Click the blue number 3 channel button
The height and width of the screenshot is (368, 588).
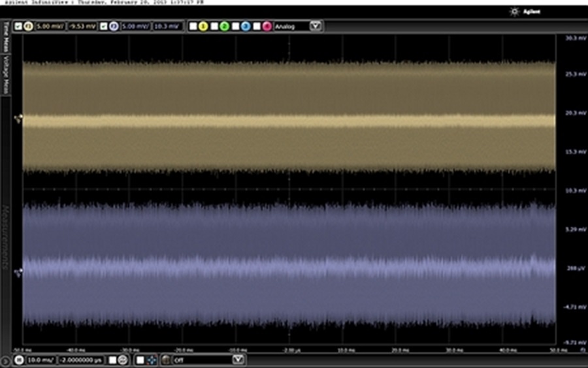pos(246,26)
